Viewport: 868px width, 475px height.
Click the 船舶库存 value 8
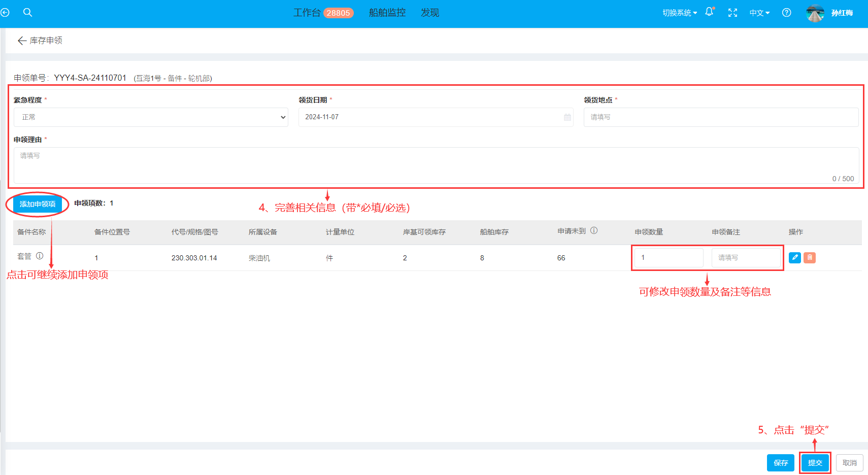[482, 258]
